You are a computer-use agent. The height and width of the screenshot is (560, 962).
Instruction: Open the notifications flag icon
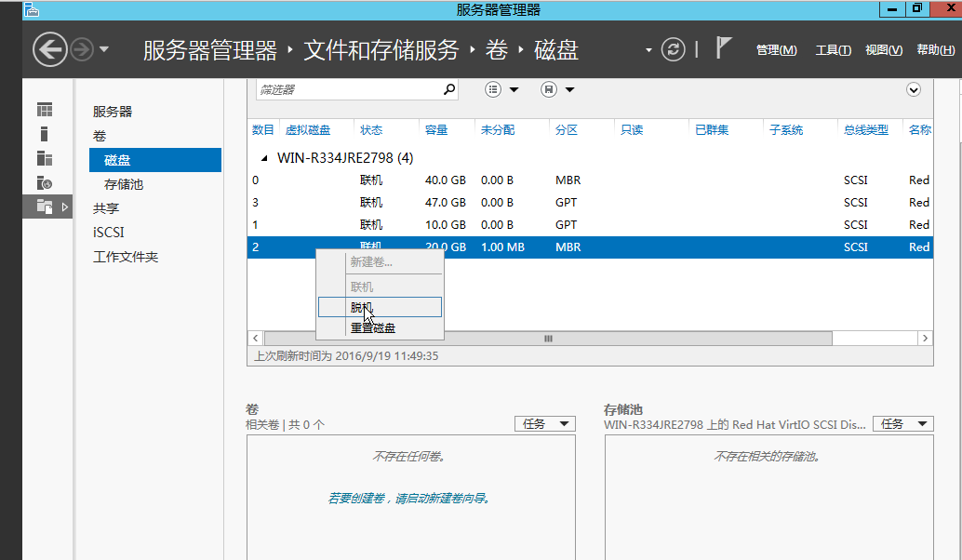[725, 47]
